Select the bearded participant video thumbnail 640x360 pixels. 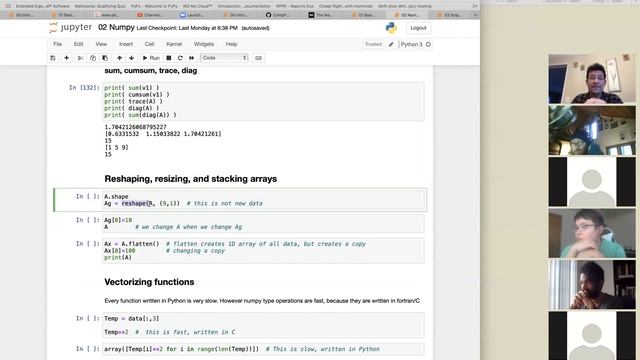(x=592, y=284)
